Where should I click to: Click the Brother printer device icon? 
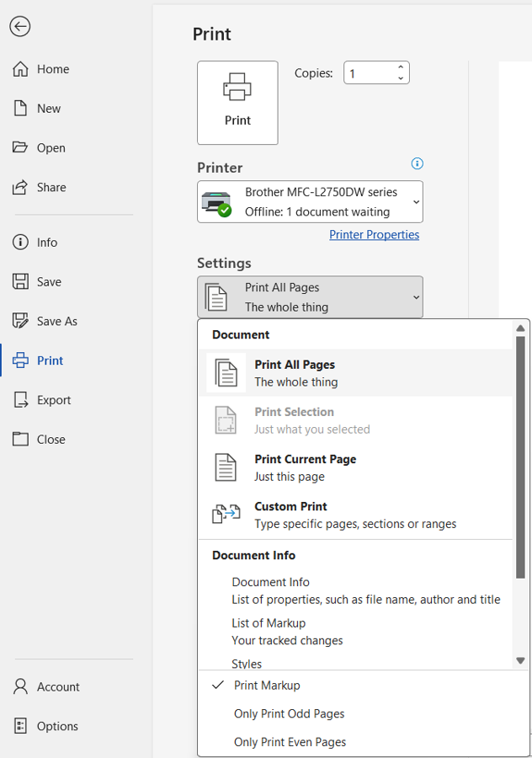click(x=216, y=204)
